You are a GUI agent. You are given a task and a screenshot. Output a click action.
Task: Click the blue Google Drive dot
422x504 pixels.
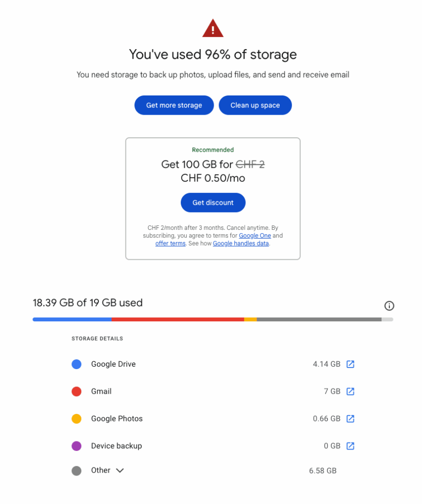point(76,364)
